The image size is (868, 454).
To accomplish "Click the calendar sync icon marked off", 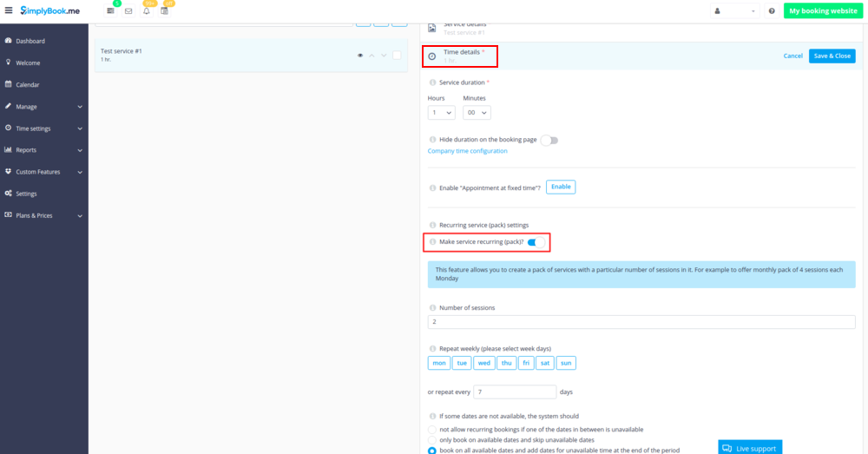I will (164, 11).
